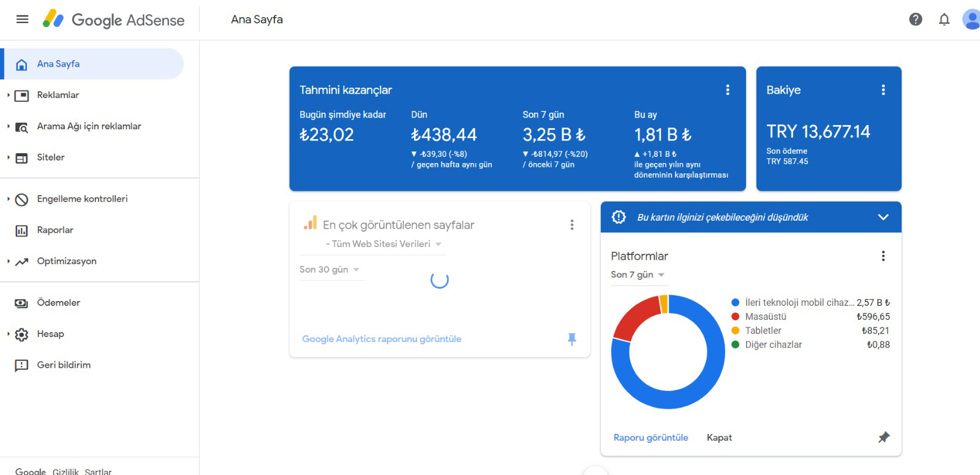Open the notifications bell
Screen dimensions: 980x475
[944, 19]
